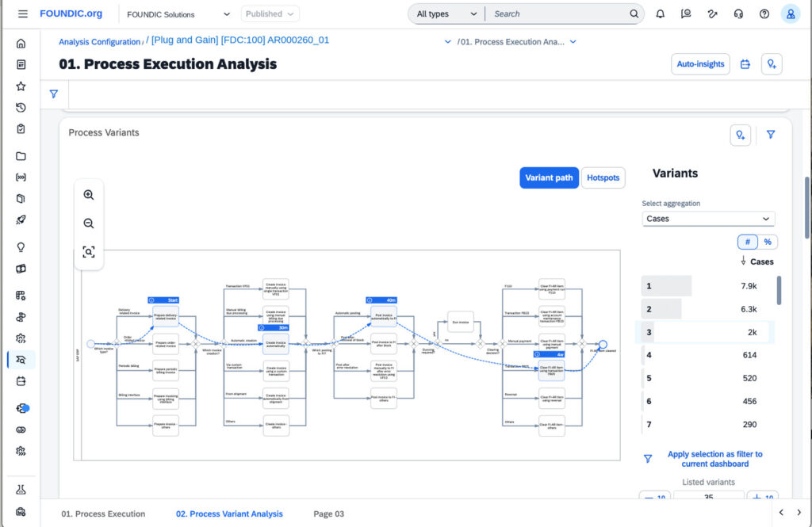Click header insight bulb icon near Auto-insights
Image resolution: width=812 pixels, height=527 pixels.
coord(772,64)
